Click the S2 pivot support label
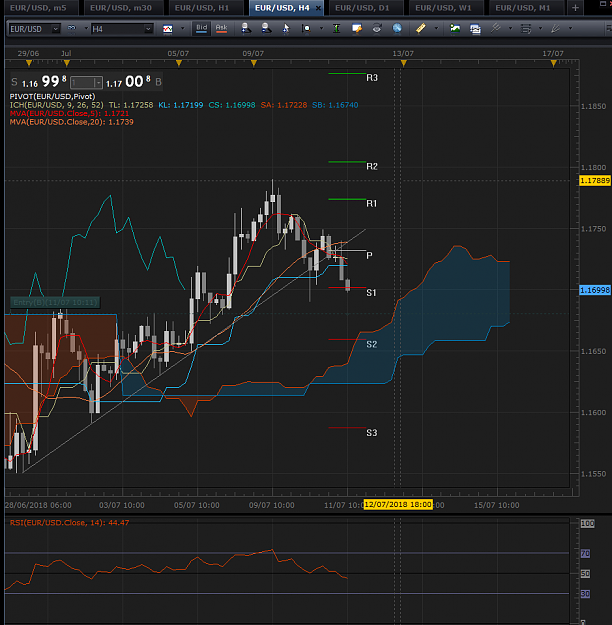The width and height of the screenshot is (612, 625). click(372, 344)
